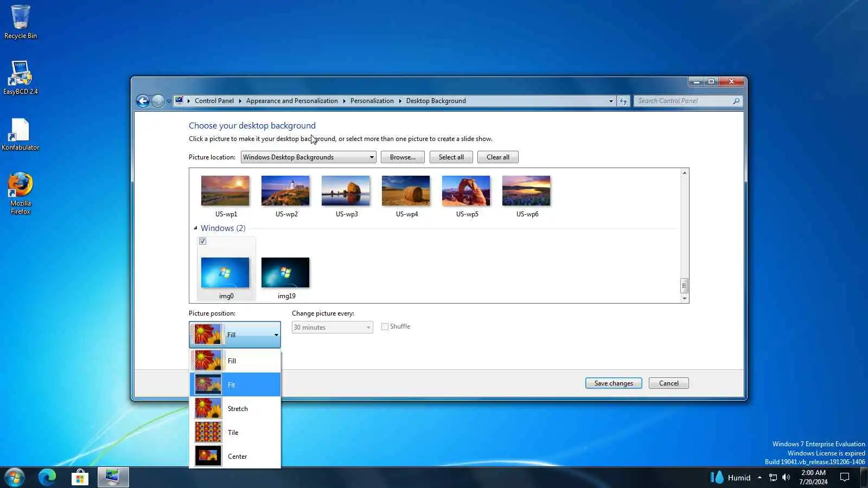Select the Control Panel taskbar button
This screenshot has width=868, height=488.
[113, 477]
